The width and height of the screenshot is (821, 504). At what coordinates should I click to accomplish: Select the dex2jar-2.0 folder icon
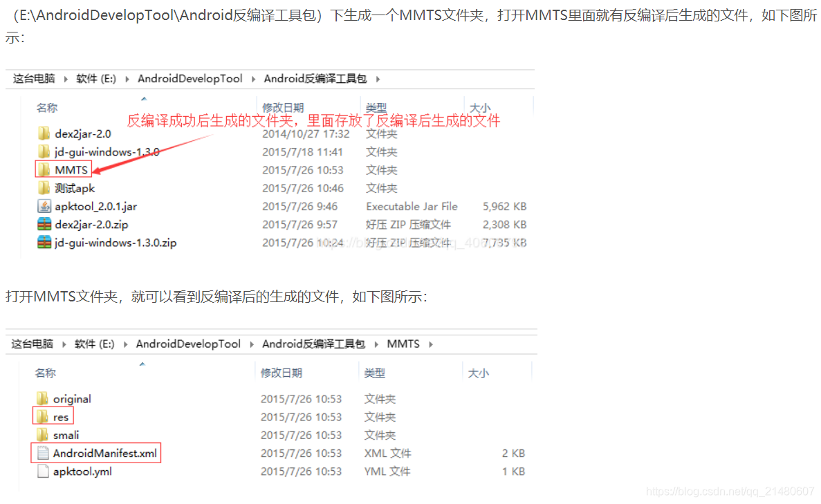point(44,133)
